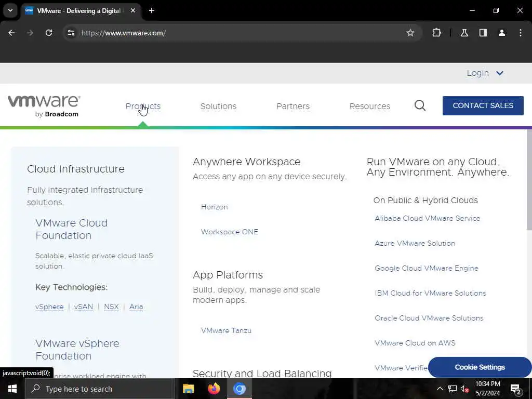Reload the VMware page
532x399 pixels.
tap(49, 33)
